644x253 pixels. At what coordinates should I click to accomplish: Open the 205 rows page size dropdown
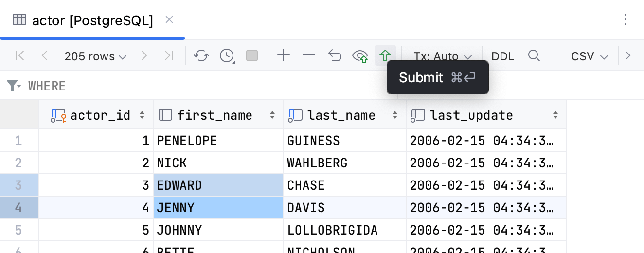pos(95,56)
